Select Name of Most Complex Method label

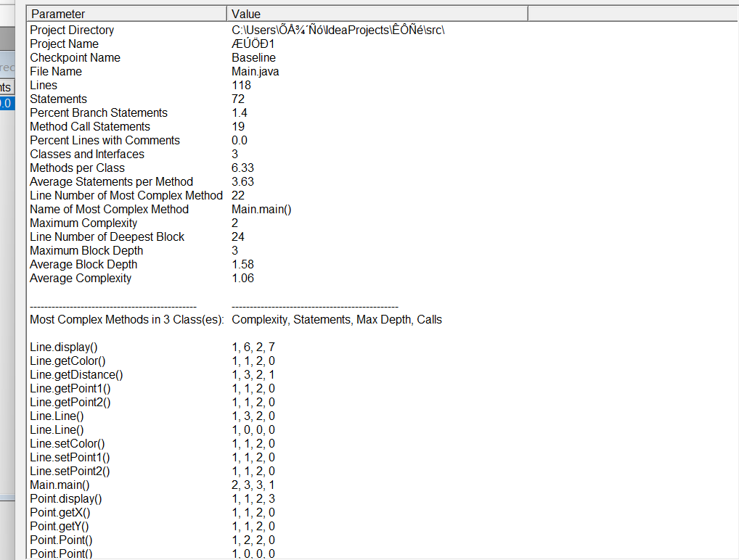[110, 209]
